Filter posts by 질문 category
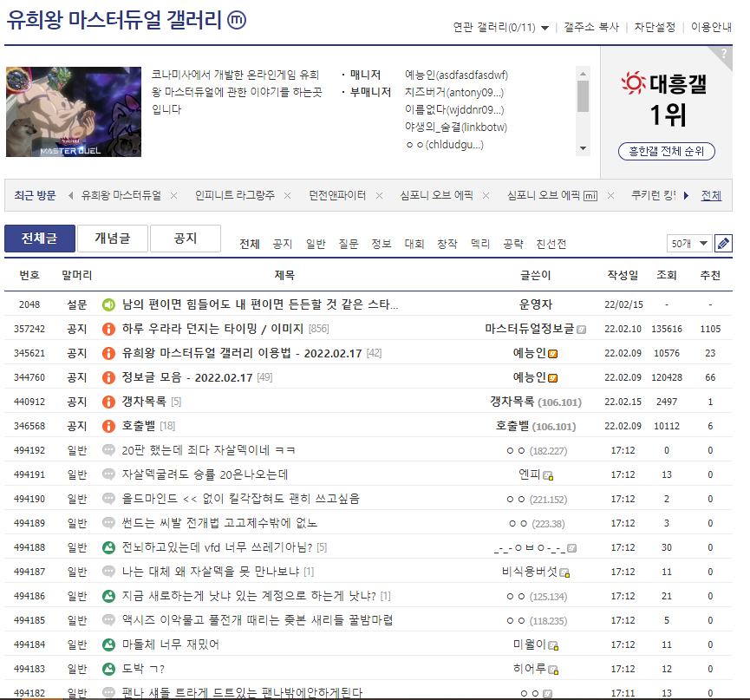750x700 pixels. point(349,244)
